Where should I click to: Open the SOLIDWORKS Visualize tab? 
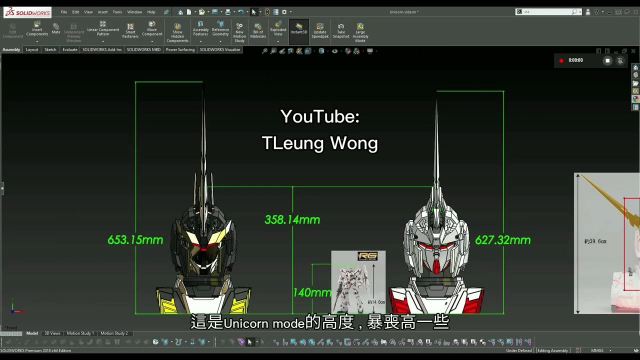pyautogui.click(x=220, y=50)
